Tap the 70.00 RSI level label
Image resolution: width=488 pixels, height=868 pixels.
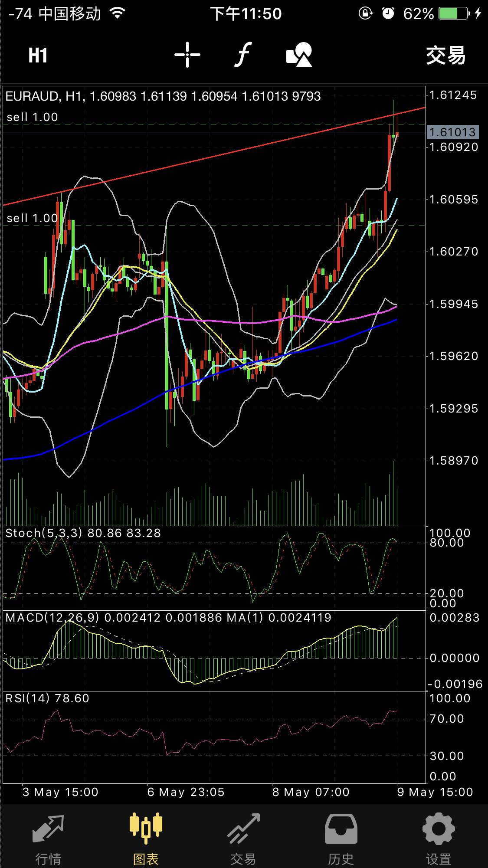[447, 719]
